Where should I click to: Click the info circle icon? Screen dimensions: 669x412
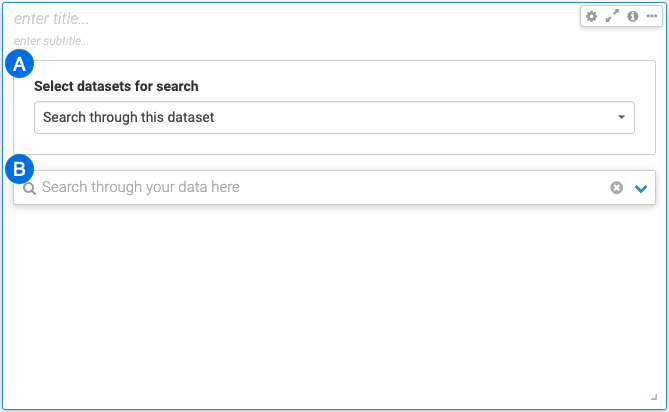(x=632, y=17)
